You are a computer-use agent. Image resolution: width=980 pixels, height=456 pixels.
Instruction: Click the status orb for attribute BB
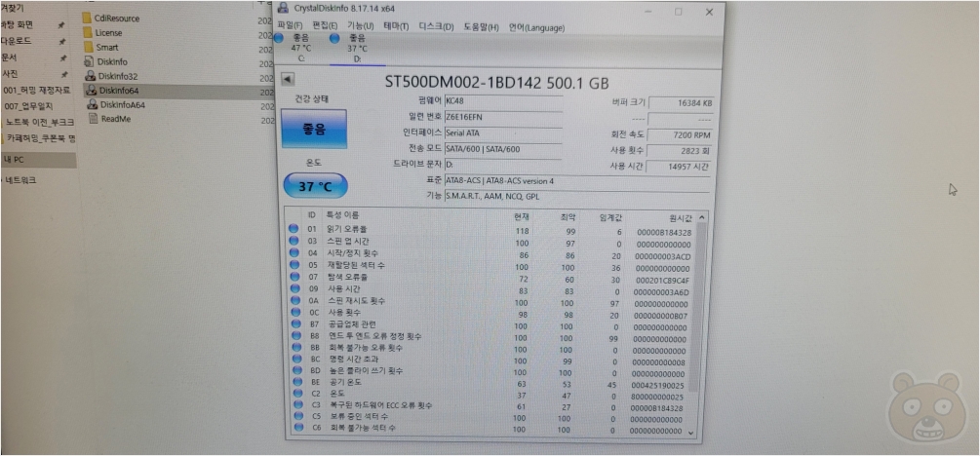tap(294, 347)
